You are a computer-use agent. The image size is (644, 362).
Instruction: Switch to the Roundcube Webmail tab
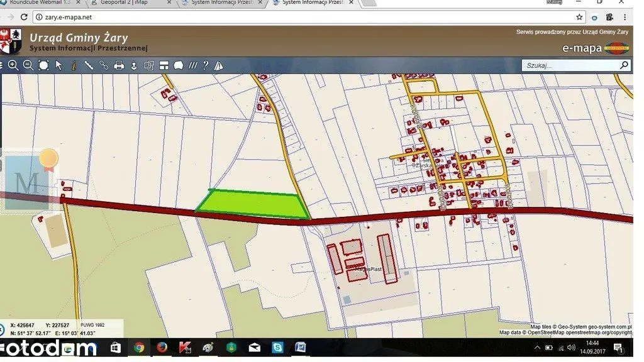[39, 3]
